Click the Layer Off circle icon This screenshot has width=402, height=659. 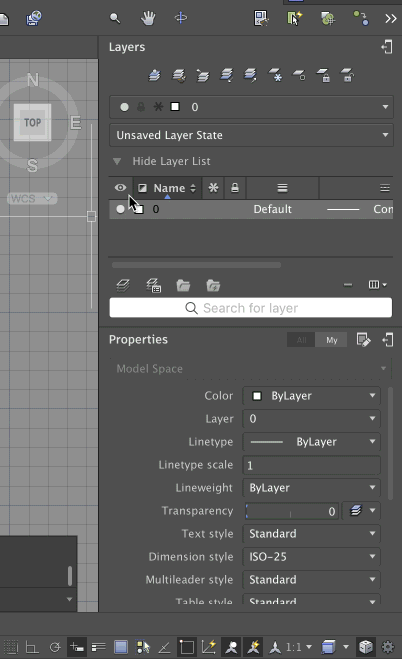click(299, 76)
